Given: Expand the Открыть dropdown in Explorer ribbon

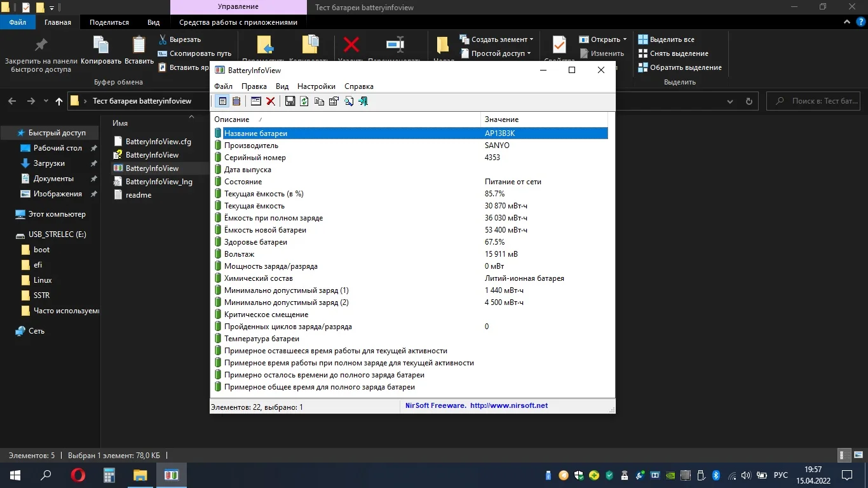Looking at the screenshot, I should point(603,39).
